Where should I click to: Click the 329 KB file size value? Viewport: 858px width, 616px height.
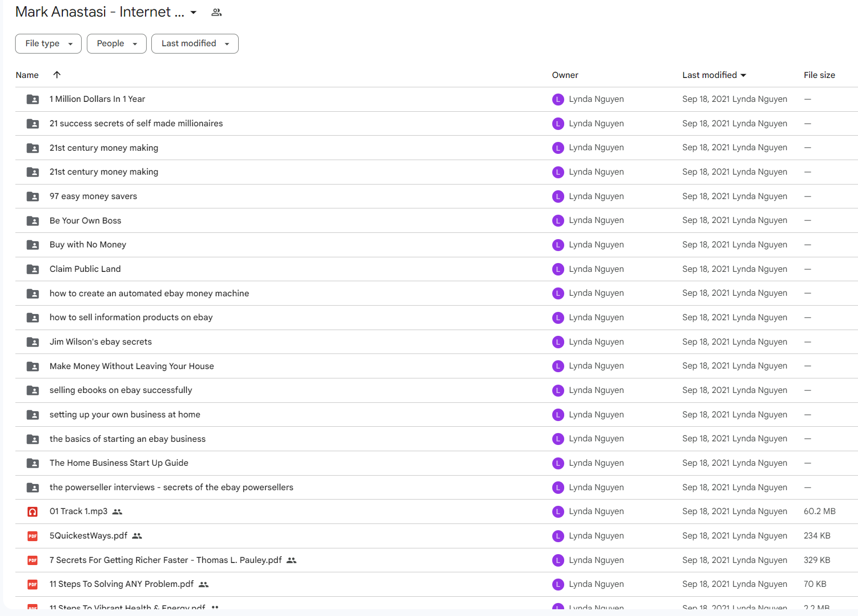click(817, 560)
